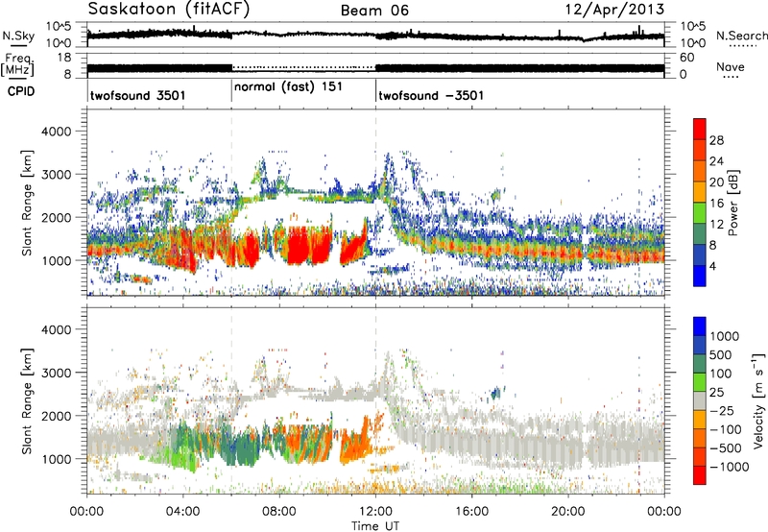768x532 pixels.
Task: Click the 12:00 time tick label
Action: [x=375, y=512]
